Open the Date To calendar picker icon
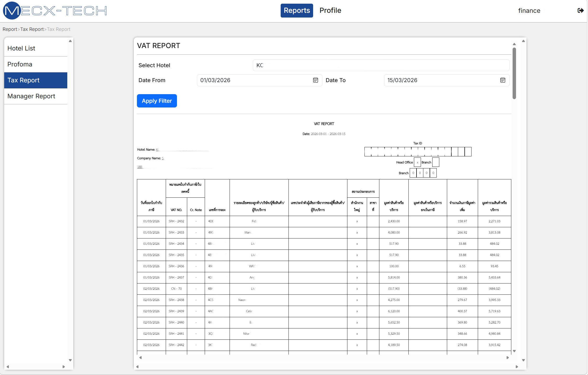The image size is (588, 375). click(x=503, y=80)
